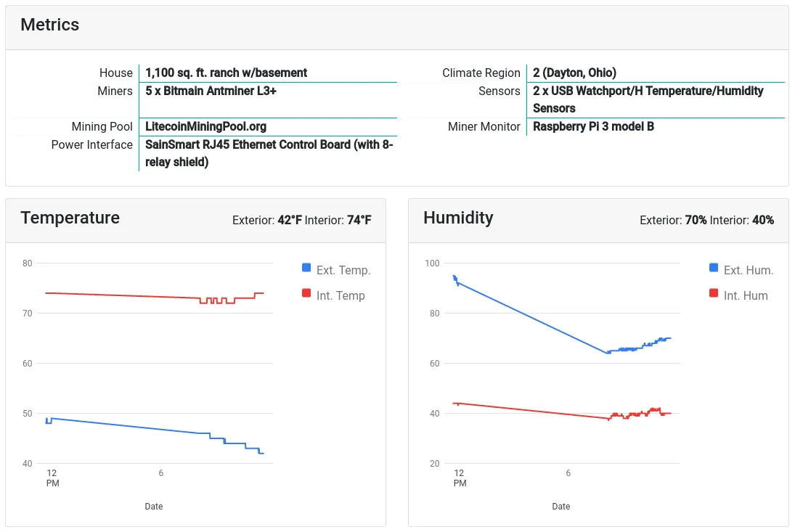Click the 50 y-axis label on temperature chart
Image resolution: width=795 pixels, height=532 pixels.
click(28, 414)
